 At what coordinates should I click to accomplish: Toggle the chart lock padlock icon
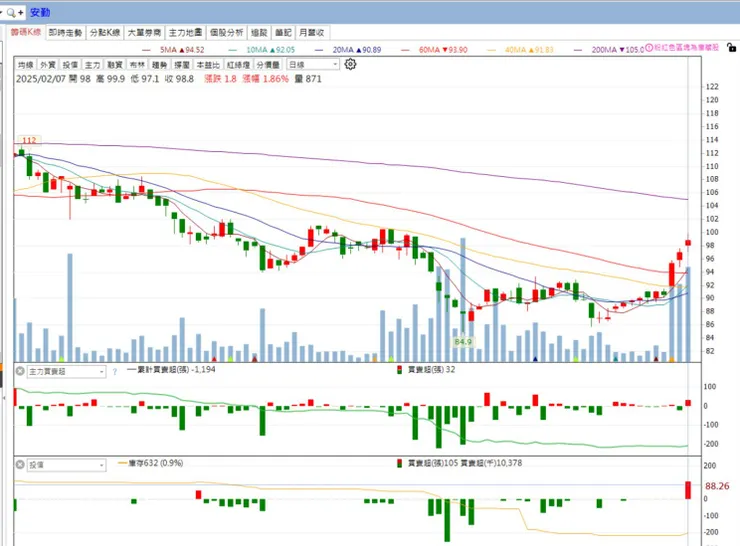click(x=731, y=47)
